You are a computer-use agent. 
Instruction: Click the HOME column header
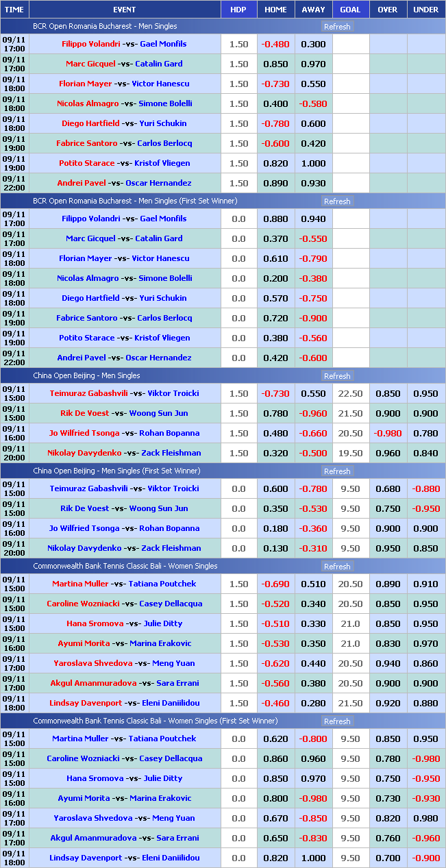point(275,10)
